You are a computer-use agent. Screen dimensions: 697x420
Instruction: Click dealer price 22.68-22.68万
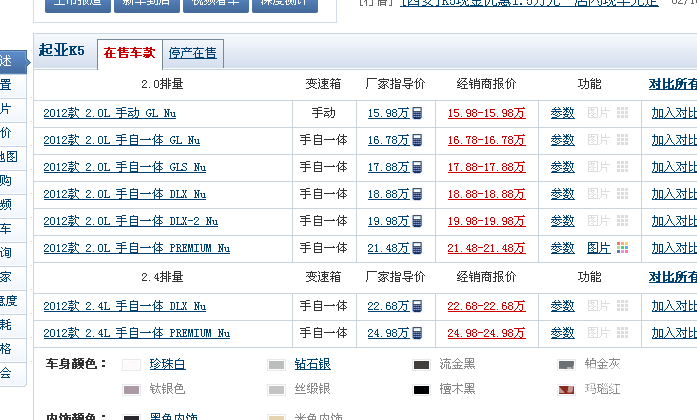click(487, 306)
